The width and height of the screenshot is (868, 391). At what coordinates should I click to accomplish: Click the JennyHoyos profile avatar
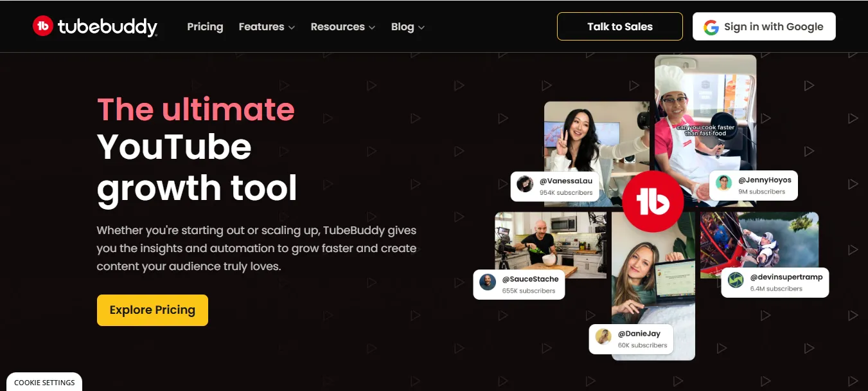tap(723, 183)
